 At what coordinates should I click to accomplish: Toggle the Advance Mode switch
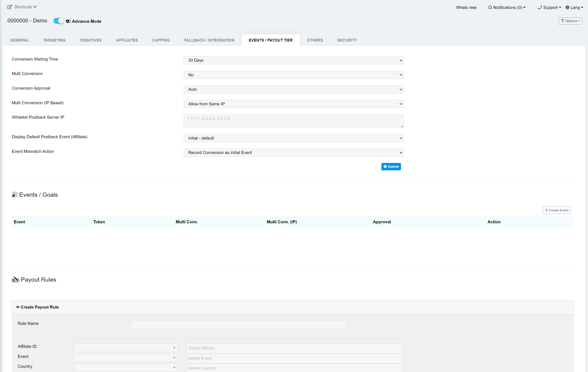[58, 21]
